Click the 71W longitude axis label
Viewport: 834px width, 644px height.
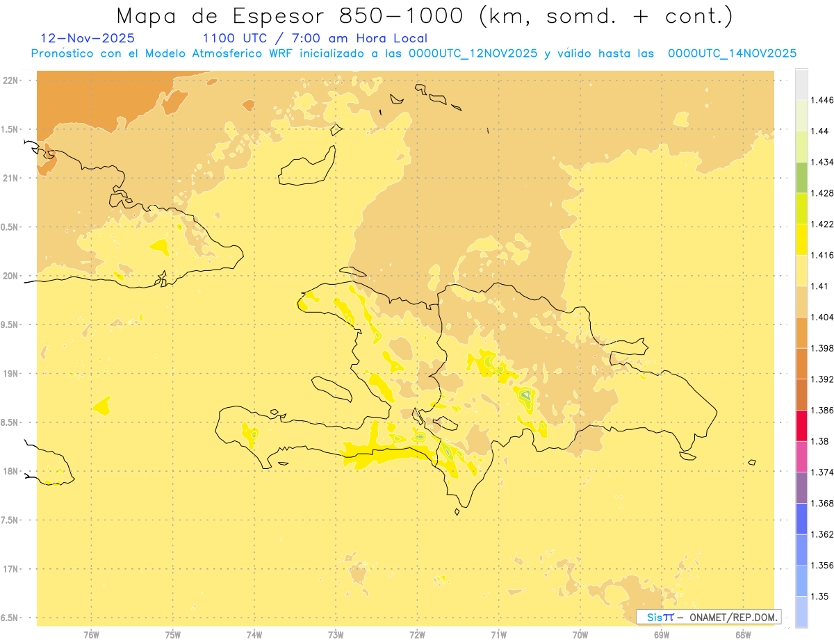tap(498, 635)
